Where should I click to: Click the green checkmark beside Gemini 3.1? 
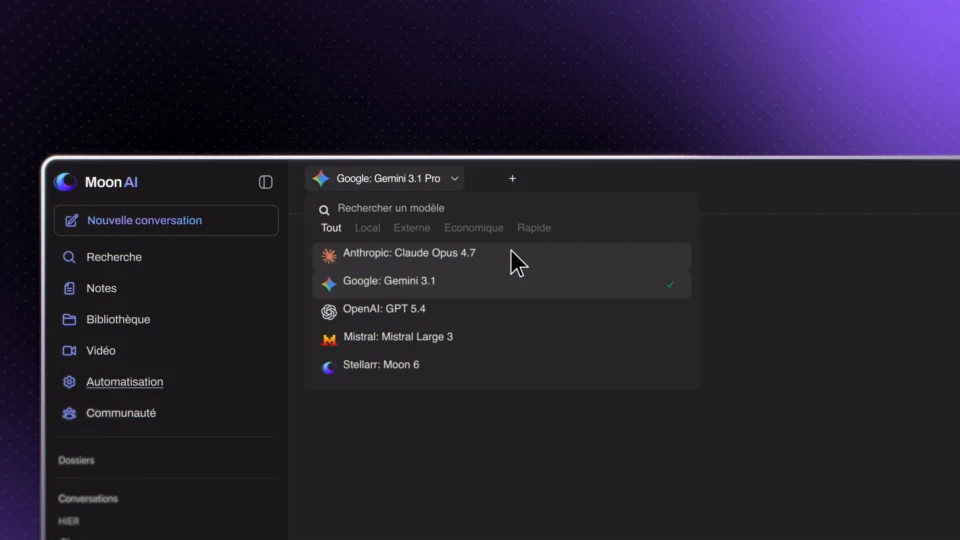click(670, 285)
